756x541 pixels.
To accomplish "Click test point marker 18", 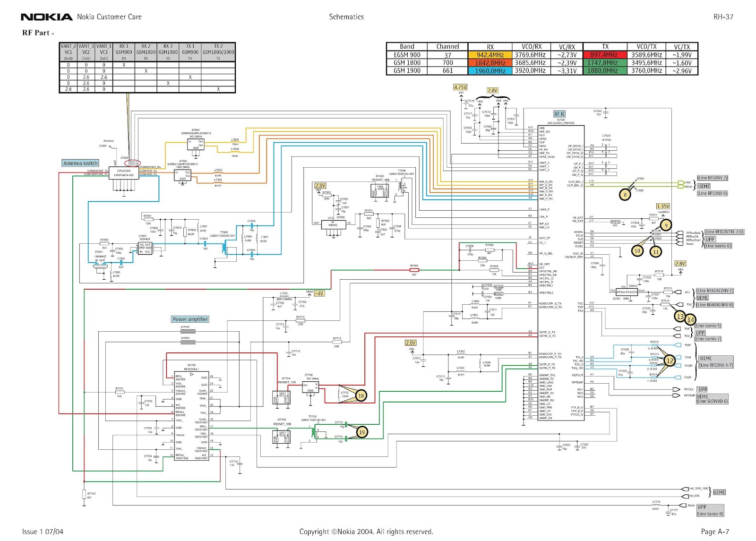I will [x=361, y=395].
